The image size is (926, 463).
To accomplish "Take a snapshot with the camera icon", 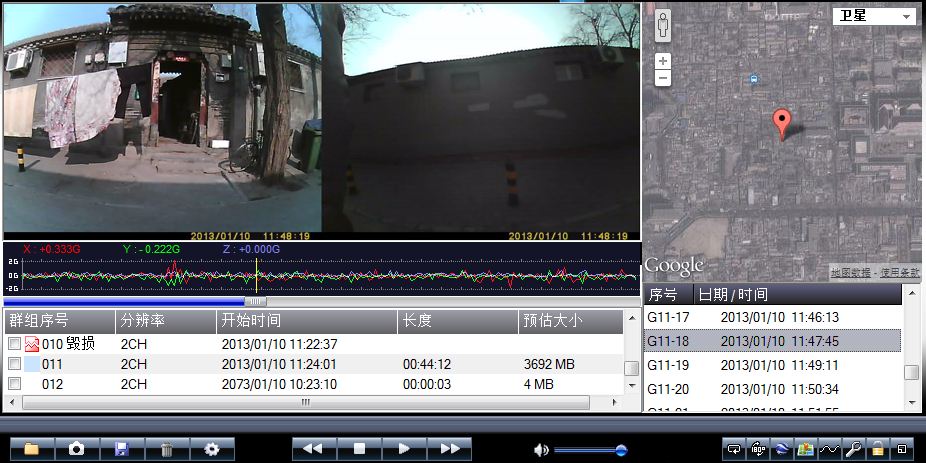I will pos(77,449).
